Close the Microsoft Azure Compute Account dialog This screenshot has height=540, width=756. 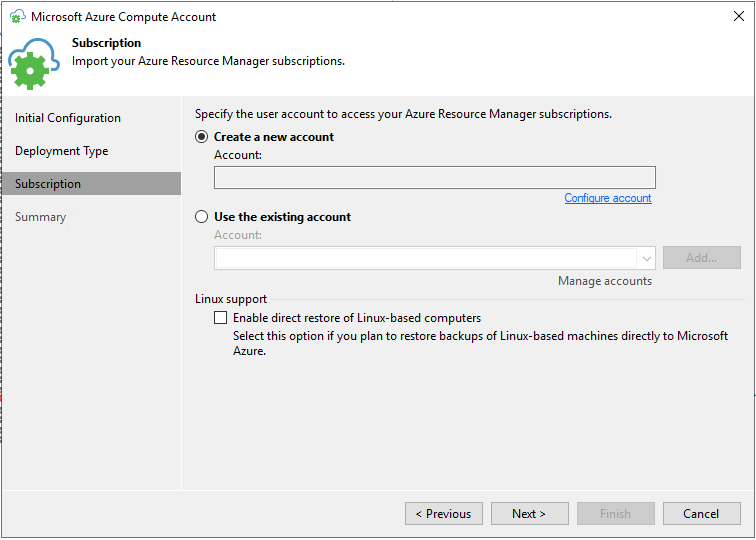tap(738, 16)
